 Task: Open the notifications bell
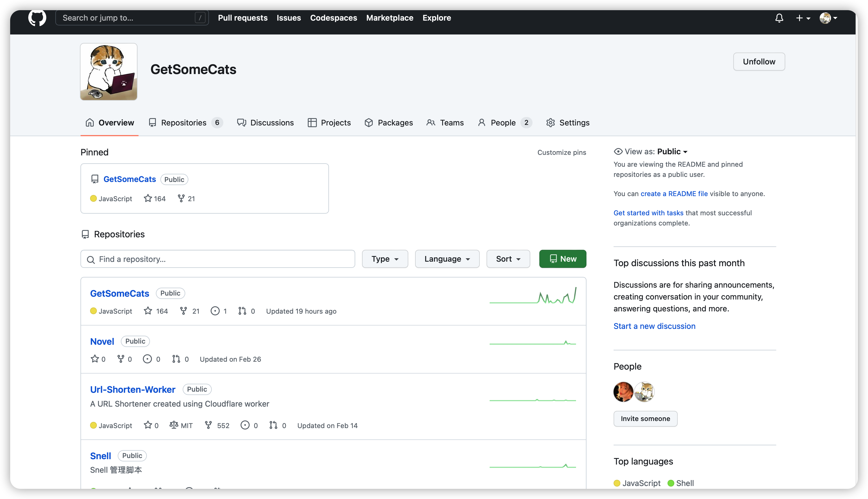tap(779, 18)
